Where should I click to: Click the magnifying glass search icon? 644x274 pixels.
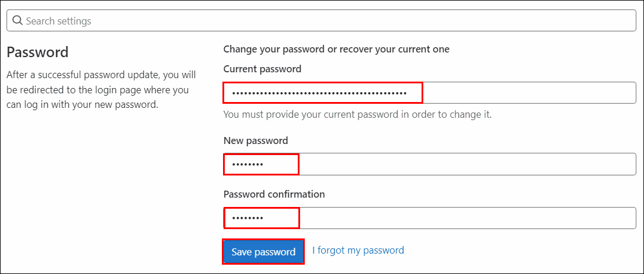tap(18, 20)
